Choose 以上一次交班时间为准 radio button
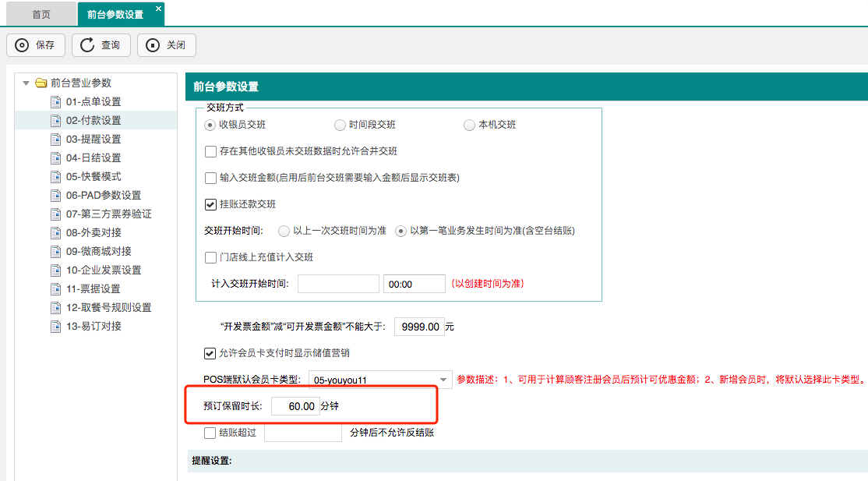Viewport: 868px width, 481px height. pos(284,231)
